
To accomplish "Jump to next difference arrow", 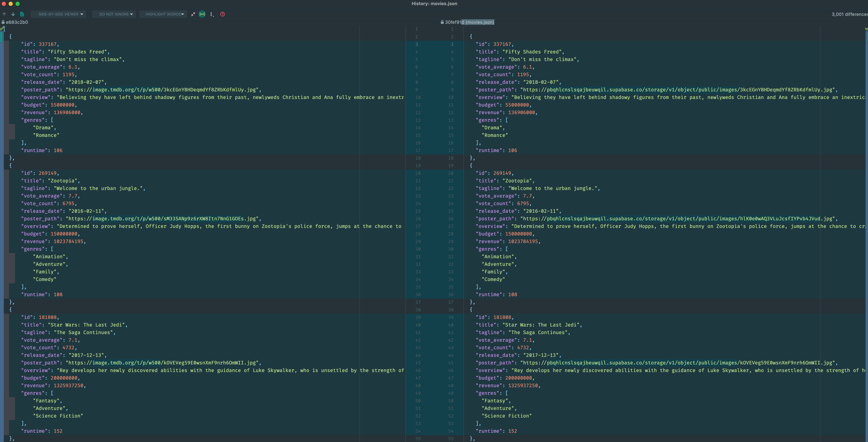I will [13, 14].
